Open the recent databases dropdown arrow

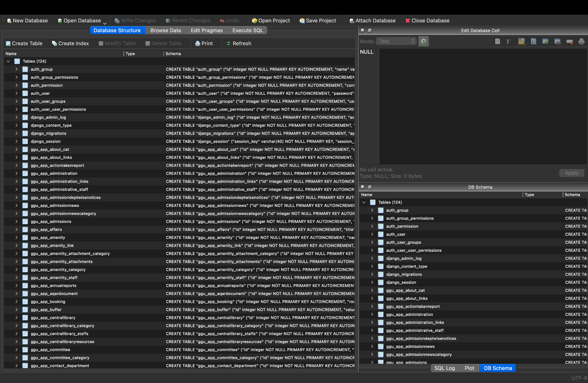pos(105,23)
